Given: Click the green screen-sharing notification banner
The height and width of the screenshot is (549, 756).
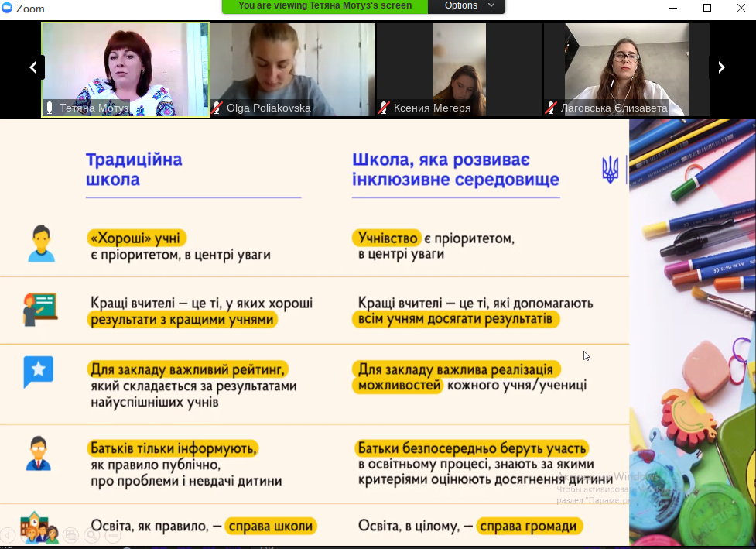Looking at the screenshot, I should [325, 5].
